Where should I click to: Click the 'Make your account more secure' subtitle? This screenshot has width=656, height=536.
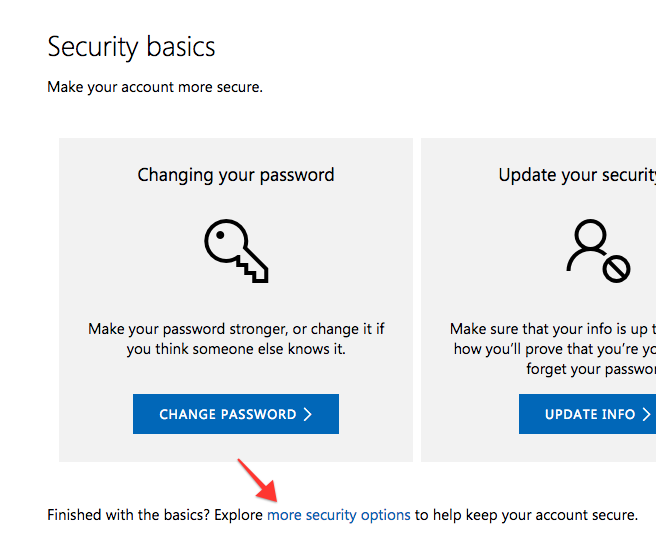point(155,87)
